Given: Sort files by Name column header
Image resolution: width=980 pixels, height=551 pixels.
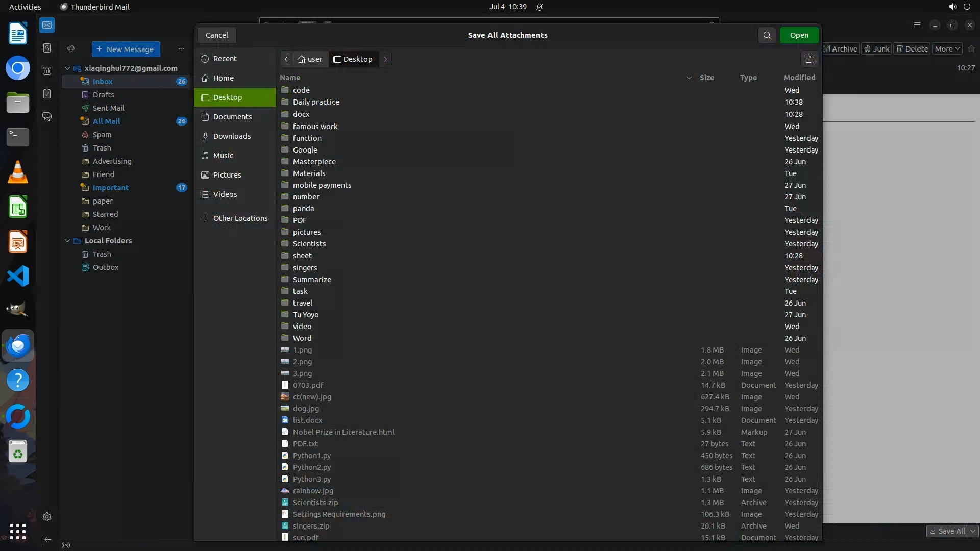Looking at the screenshot, I should click(290, 78).
